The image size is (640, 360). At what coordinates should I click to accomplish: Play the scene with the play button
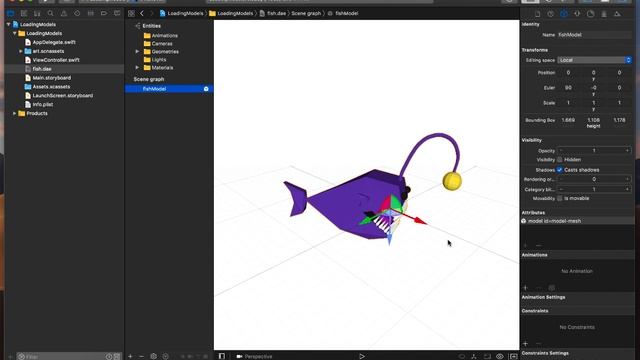362,356
